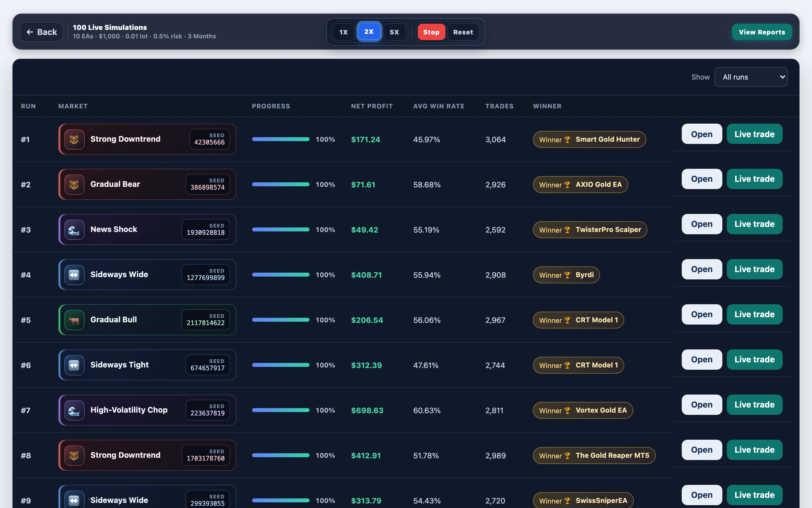Click the AVG WIN RATE column header
Screen dimensions: 812x508
(x=439, y=106)
